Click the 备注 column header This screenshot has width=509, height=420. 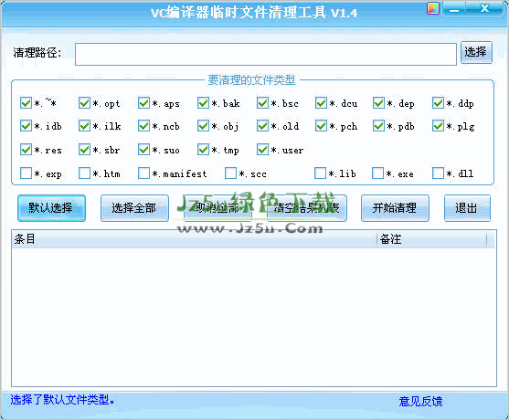click(431, 240)
